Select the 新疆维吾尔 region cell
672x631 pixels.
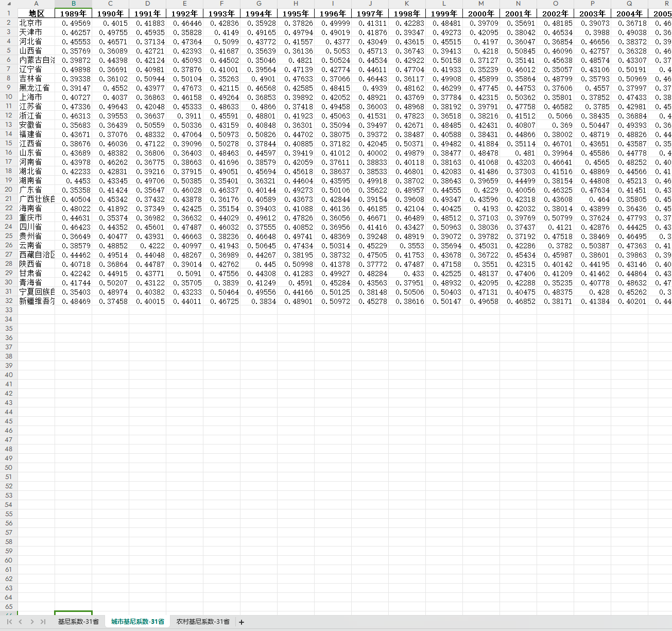[x=36, y=301]
